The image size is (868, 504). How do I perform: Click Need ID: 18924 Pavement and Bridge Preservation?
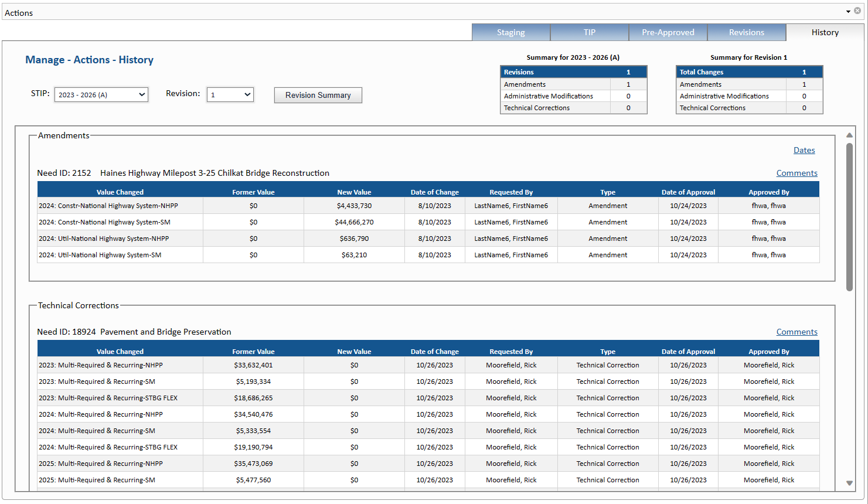point(134,332)
